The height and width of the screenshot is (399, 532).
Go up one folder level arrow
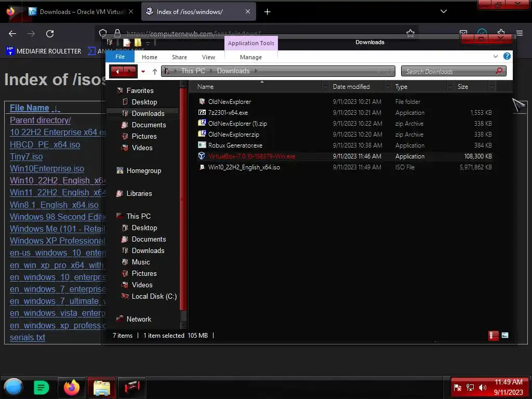pos(155,71)
